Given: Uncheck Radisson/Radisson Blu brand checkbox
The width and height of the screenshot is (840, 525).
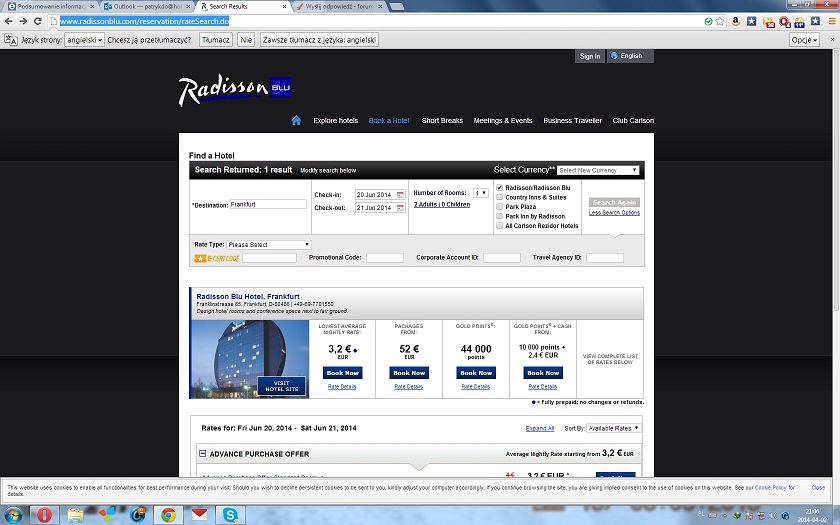Looking at the screenshot, I should coord(499,188).
